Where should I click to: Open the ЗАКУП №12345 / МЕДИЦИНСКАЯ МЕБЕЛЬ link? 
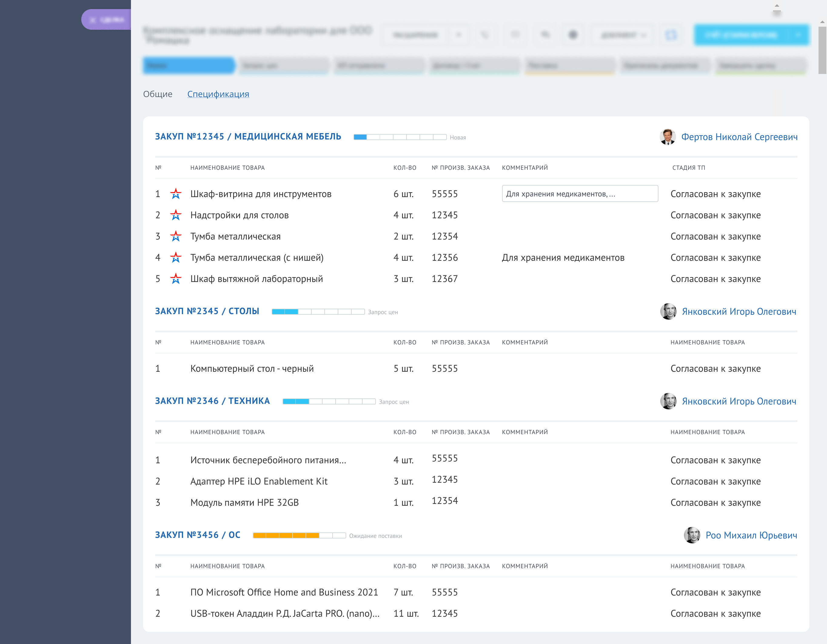pyautogui.click(x=248, y=136)
